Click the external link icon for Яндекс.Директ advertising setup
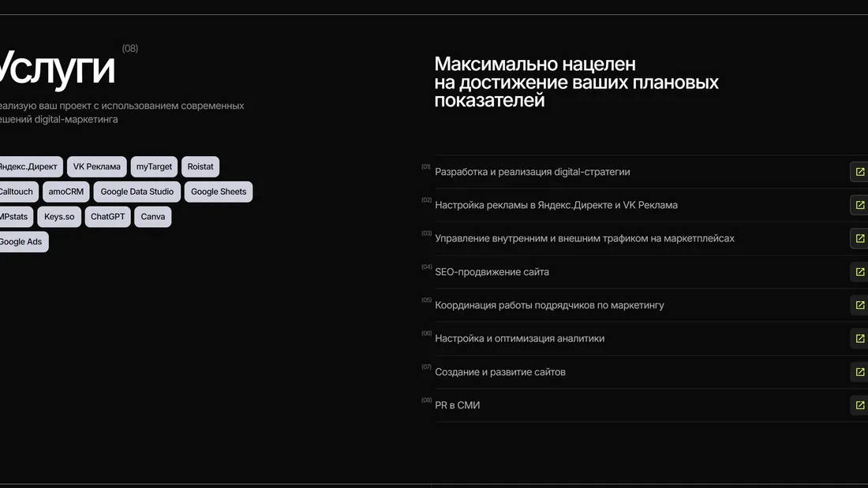 859,205
